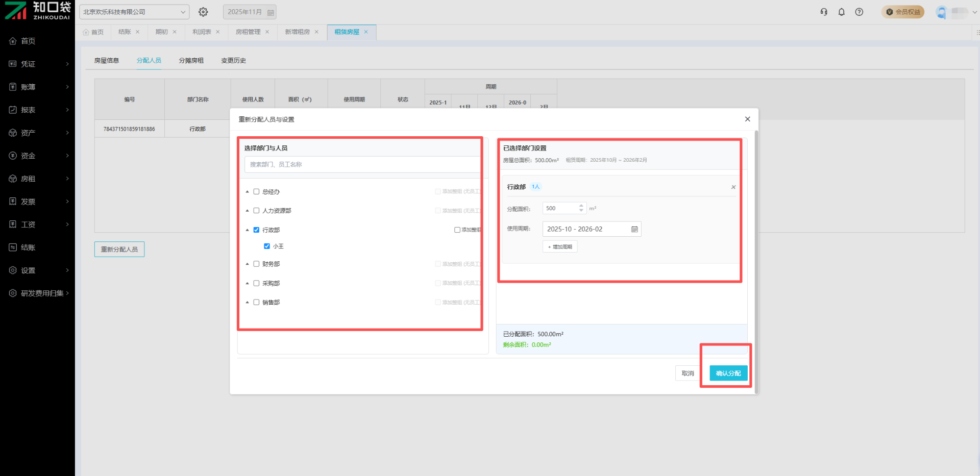Expand the 销售部 tree arrow
The image size is (980, 476).
(x=248, y=303)
